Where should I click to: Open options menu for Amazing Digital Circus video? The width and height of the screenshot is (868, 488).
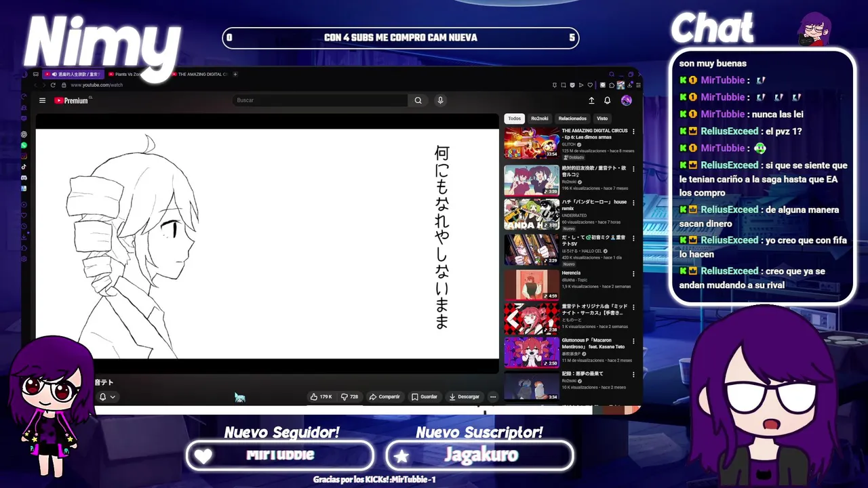633,131
